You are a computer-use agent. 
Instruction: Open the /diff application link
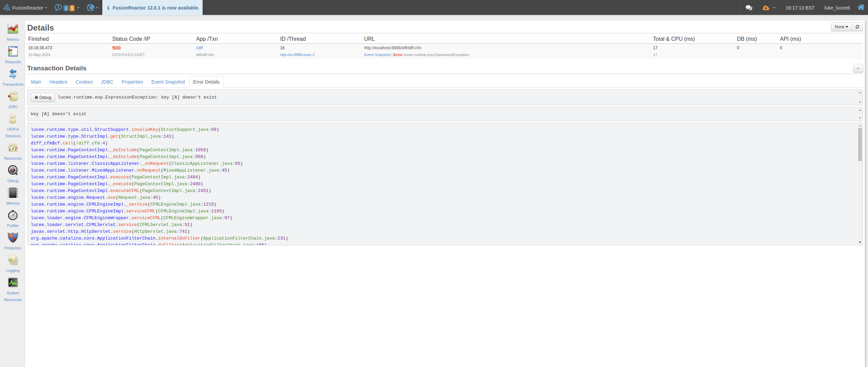pos(199,48)
